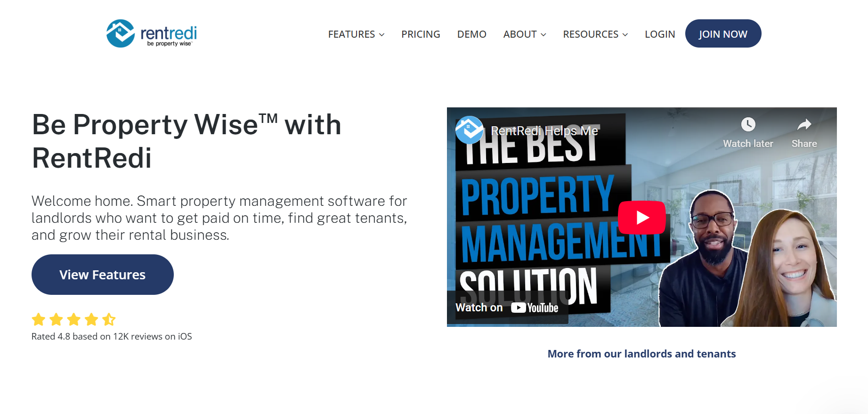Click the Share arrow icon
This screenshot has height=414, width=868.
coord(804,124)
